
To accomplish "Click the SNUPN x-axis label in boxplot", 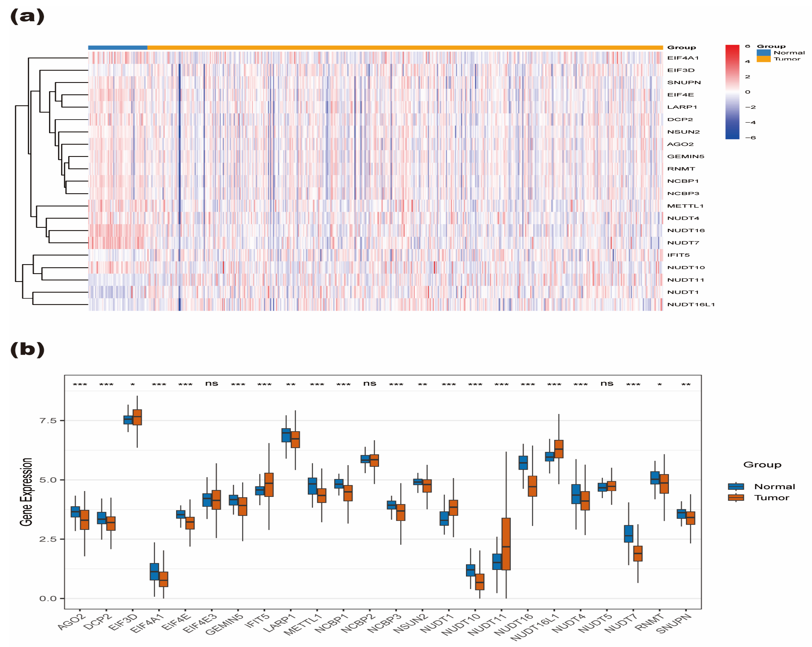I will [x=674, y=623].
